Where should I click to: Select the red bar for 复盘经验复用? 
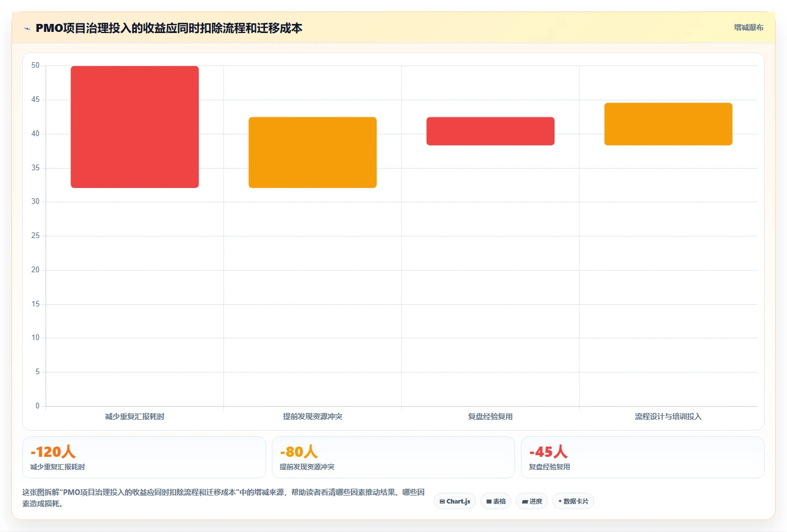click(x=490, y=131)
